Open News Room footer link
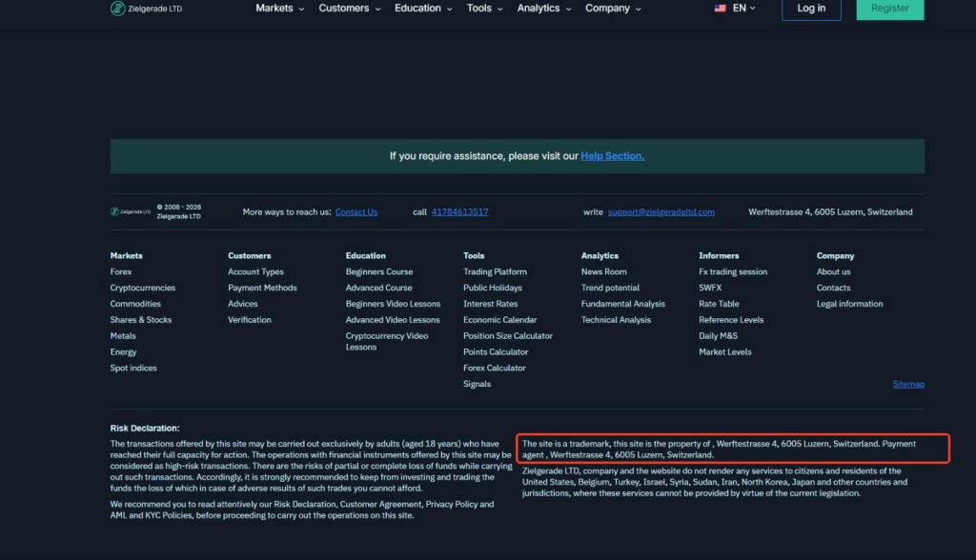 tap(603, 272)
